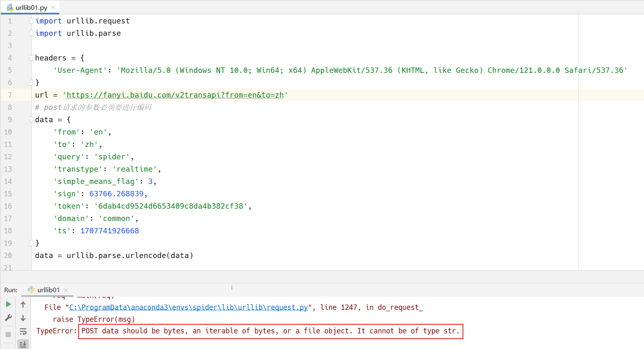Rerun urllib01 with the green play icon
The width and height of the screenshot is (644, 349).
(x=8, y=305)
